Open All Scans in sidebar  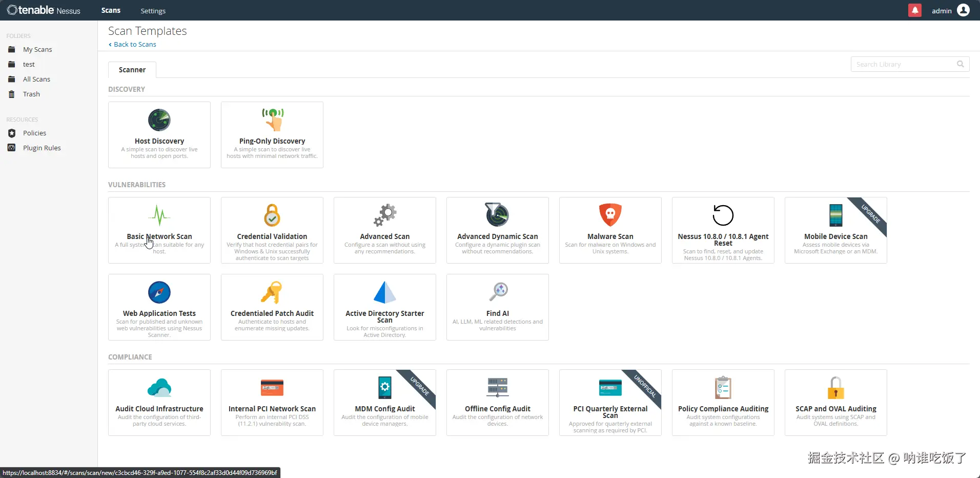click(36, 79)
